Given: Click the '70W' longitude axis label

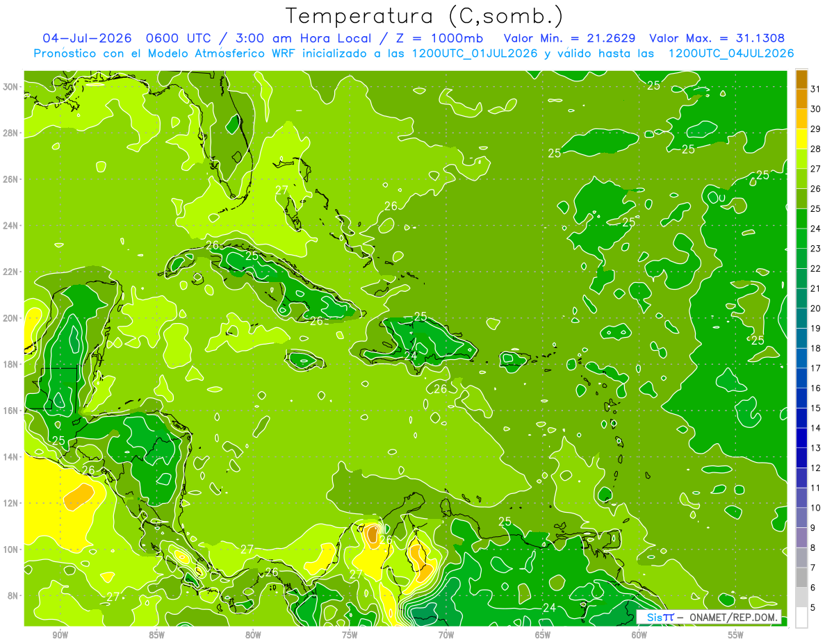Looking at the screenshot, I should tap(446, 635).
